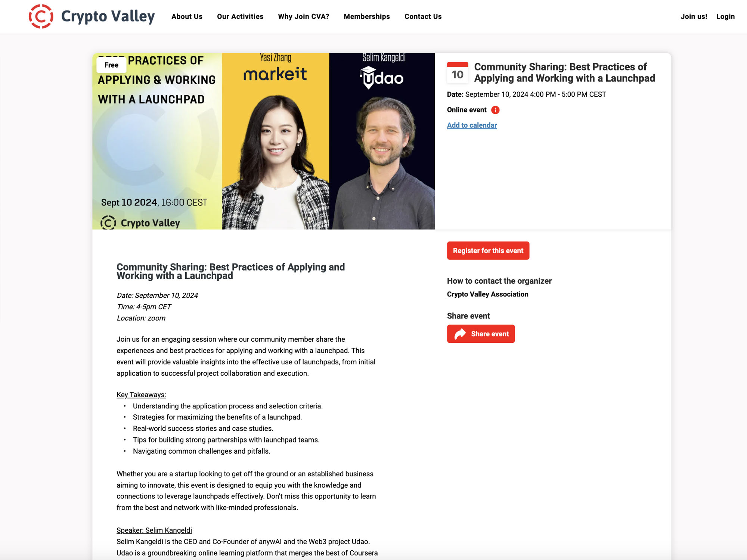
Task: Click the Join us! link
Action: coord(694,16)
